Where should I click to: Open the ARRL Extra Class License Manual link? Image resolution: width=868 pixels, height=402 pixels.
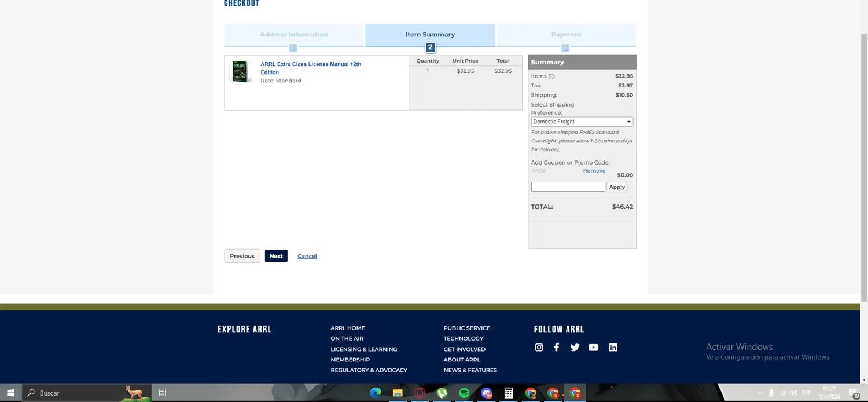click(311, 68)
